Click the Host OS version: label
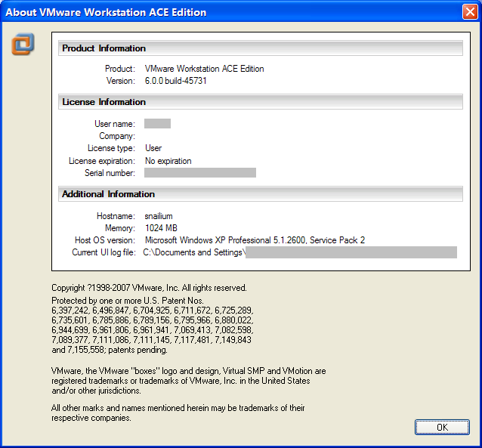 [105, 240]
